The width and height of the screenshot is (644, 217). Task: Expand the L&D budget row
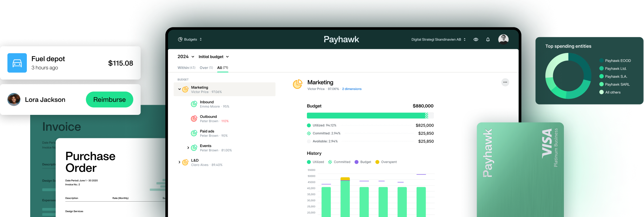(179, 162)
